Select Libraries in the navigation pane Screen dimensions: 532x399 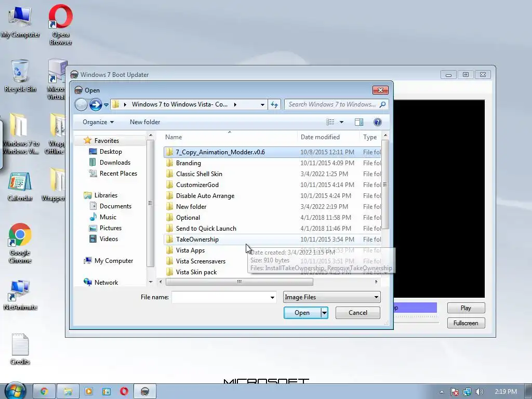coord(106,195)
